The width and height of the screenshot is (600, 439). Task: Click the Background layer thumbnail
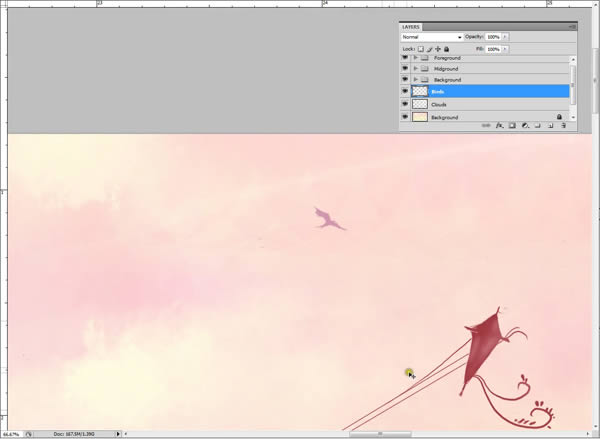click(420, 117)
